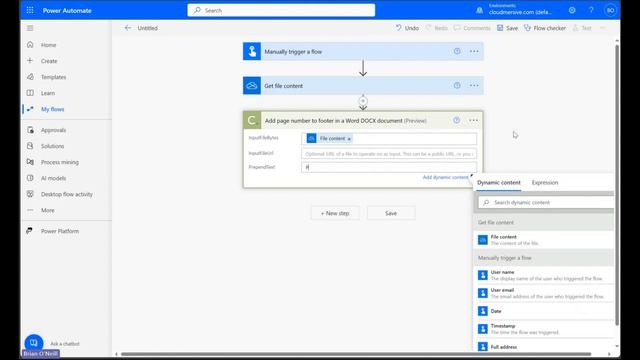
Task: Click the top Search box
Action: coord(281,10)
